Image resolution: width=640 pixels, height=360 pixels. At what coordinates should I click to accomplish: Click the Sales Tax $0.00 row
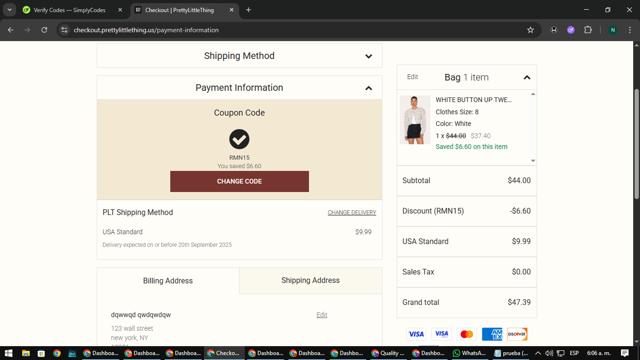[x=467, y=272]
